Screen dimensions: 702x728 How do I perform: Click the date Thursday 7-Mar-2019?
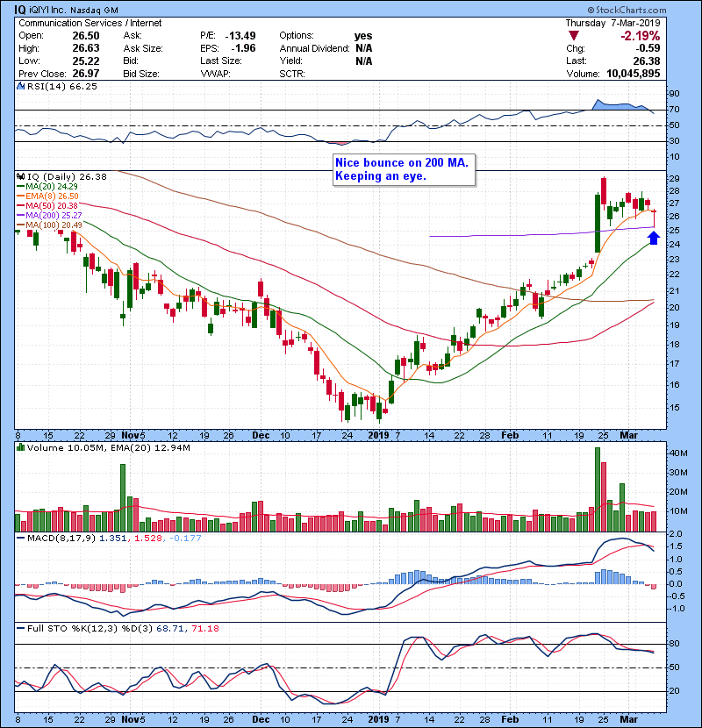pyautogui.click(x=612, y=23)
